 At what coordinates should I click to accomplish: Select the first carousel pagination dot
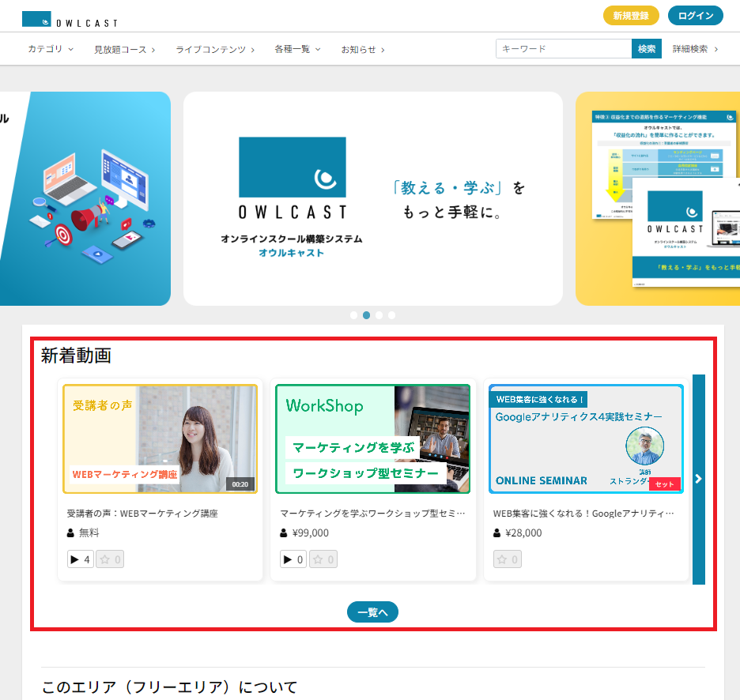coord(353,315)
